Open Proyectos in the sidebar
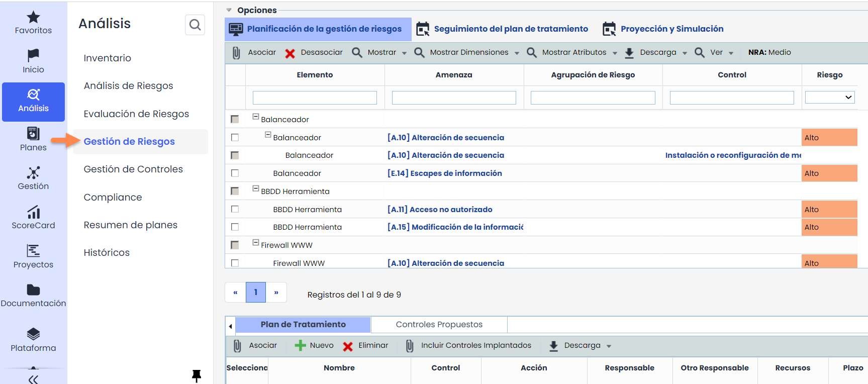Screen dimensions: 868x384 [33, 256]
